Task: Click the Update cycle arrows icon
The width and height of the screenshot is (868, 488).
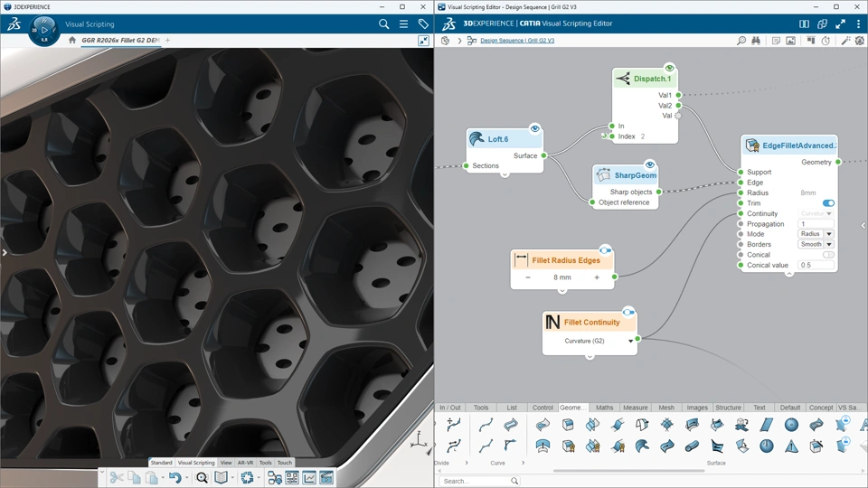Action: (248, 477)
